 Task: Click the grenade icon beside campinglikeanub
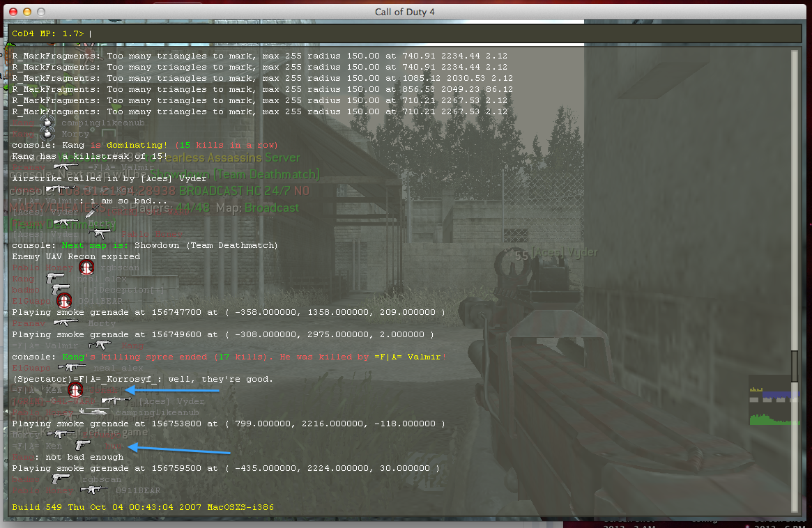pos(47,123)
